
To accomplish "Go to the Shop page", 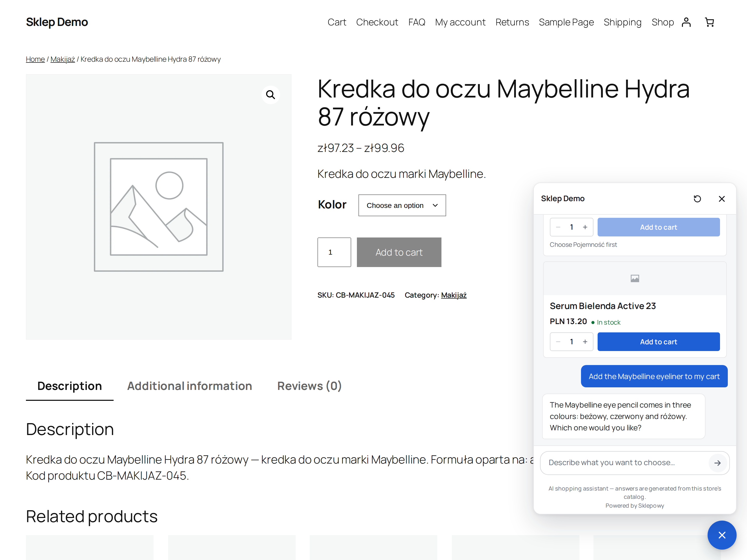I will [663, 22].
